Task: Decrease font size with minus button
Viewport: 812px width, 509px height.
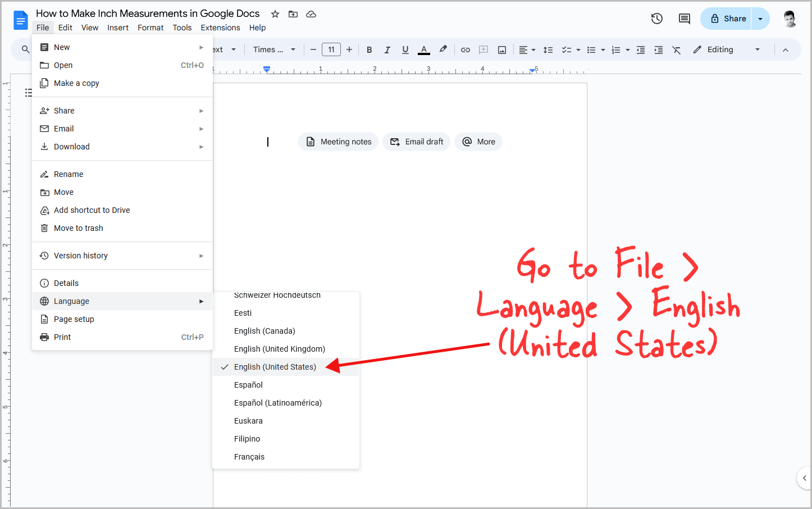Action: click(313, 49)
